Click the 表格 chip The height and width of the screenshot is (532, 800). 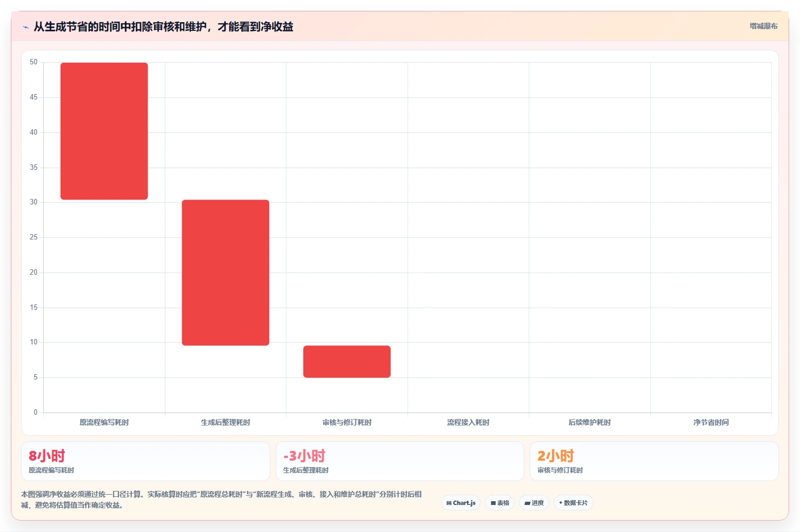point(500,503)
